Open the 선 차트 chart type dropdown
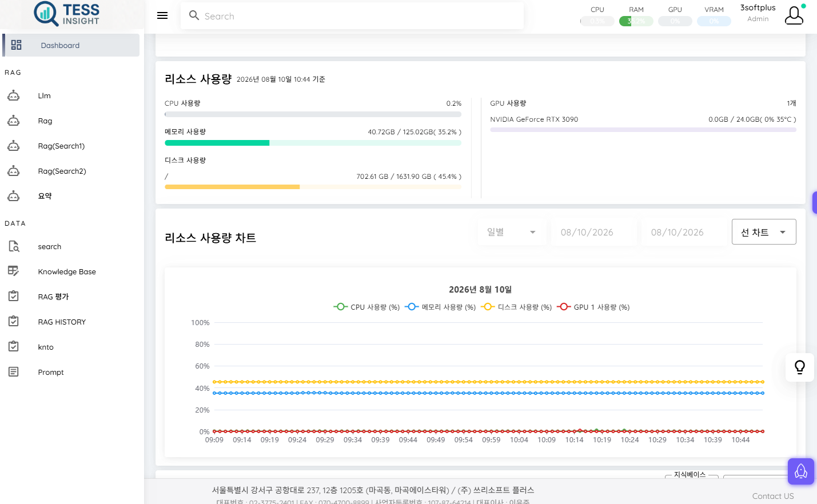Viewport: 817px width, 504px height. pos(764,232)
